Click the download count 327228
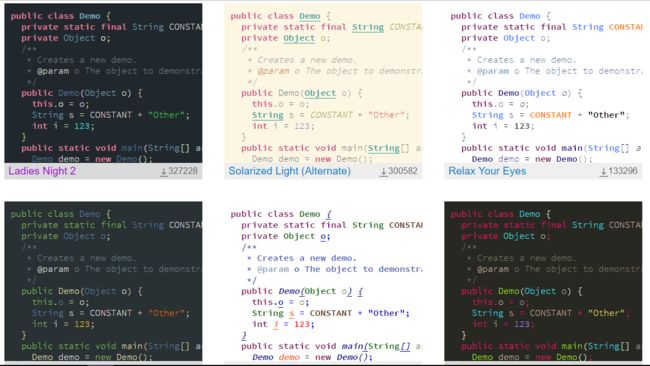The height and width of the screenshot is (366, 650). (x=183, y=171)
